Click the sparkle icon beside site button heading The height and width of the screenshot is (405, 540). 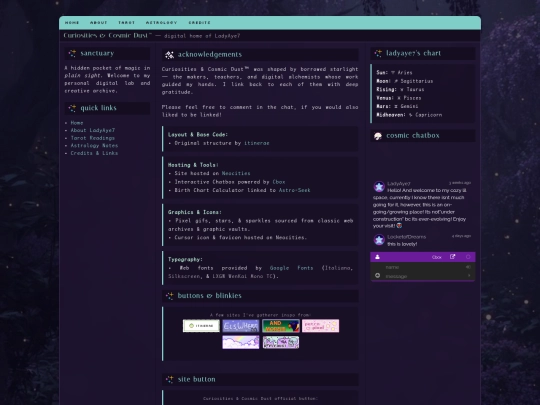[x=169, y=380]
